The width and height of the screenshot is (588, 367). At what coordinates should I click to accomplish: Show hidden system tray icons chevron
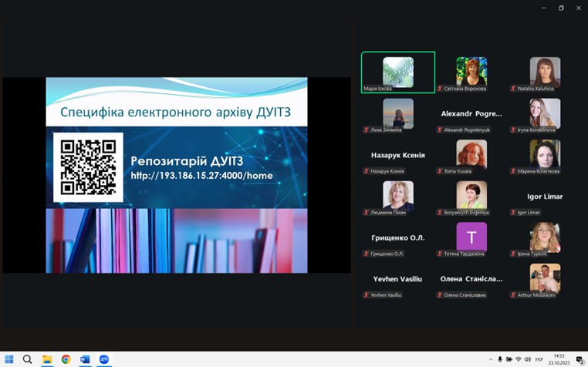pos(491,359)
